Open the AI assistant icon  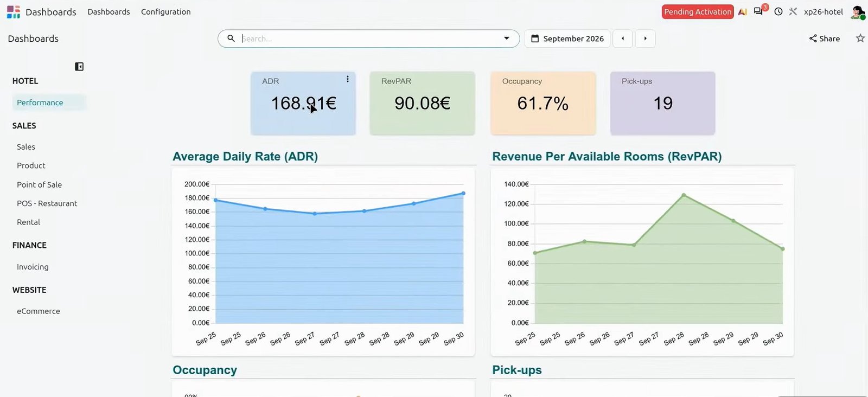743,11
